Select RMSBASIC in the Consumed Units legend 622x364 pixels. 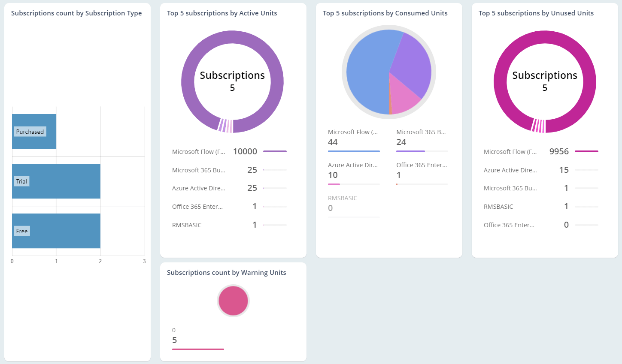point(342,198)
